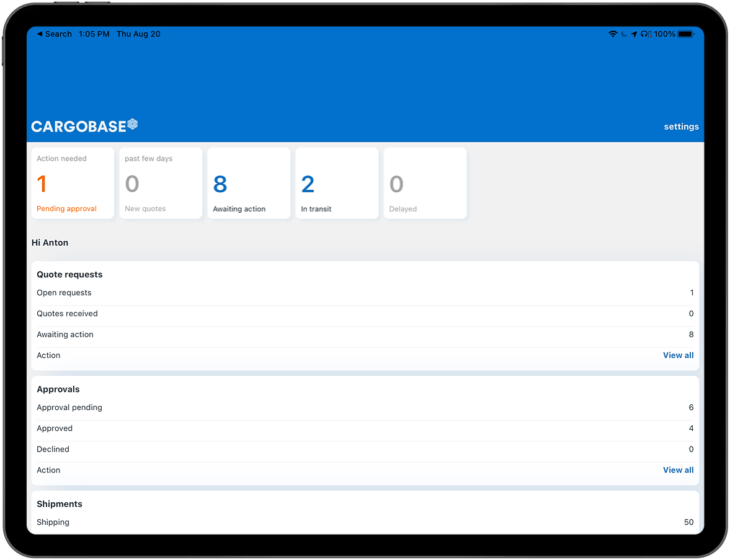
Task: Tap the Do Not Disturb moon icon
Action: click(x=624, y=34)
